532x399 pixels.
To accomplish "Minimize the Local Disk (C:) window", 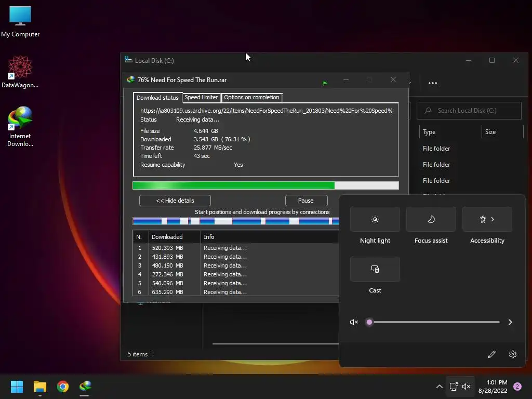I will coord(469,60).
